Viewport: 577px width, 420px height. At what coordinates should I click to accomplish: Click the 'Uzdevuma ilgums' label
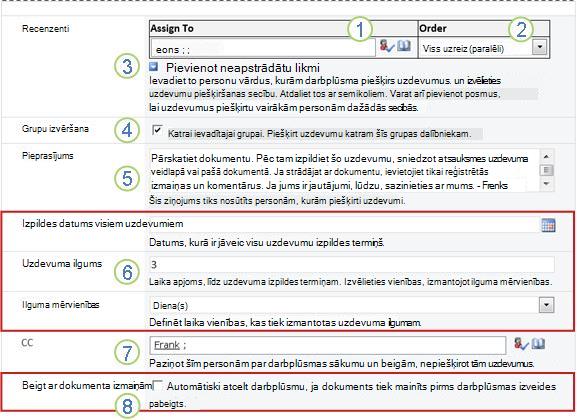coord(62,264)
